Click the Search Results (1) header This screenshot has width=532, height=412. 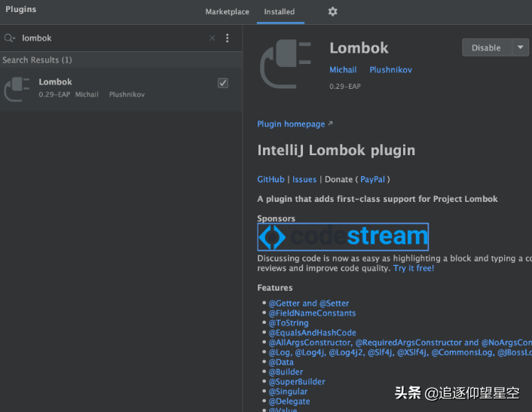(x=37, y=60)
